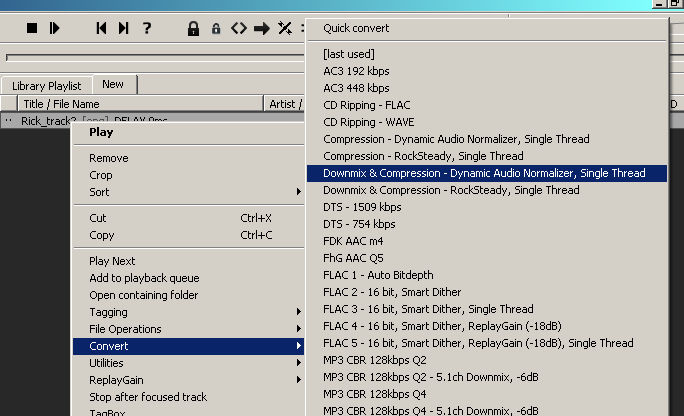Choose FLAC 4 ReplayGain (-18dB) preset
This screenshot has width=684, height=416.
[487, 326]
